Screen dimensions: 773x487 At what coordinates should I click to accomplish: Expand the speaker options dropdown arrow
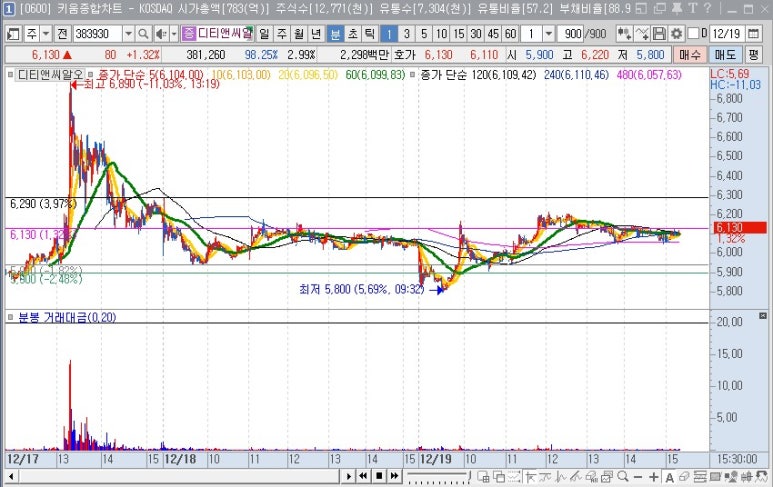pyautogui.click(x=174, y=34)
